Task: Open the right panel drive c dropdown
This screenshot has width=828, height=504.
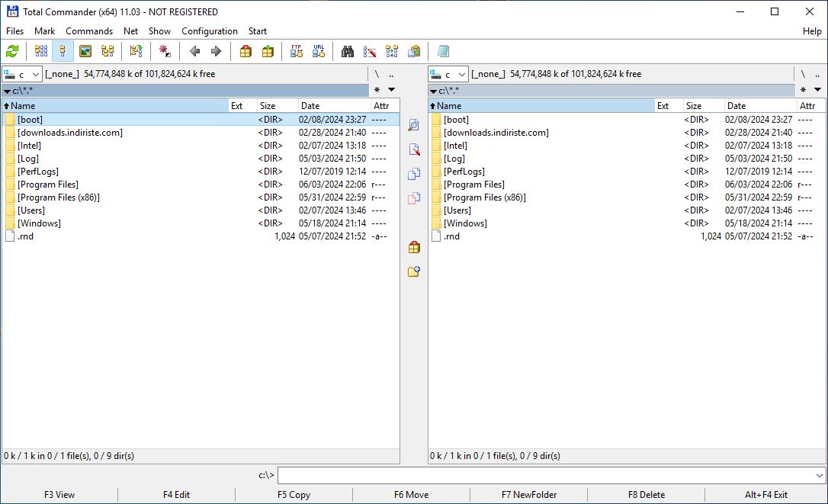Action: [448, 74]
